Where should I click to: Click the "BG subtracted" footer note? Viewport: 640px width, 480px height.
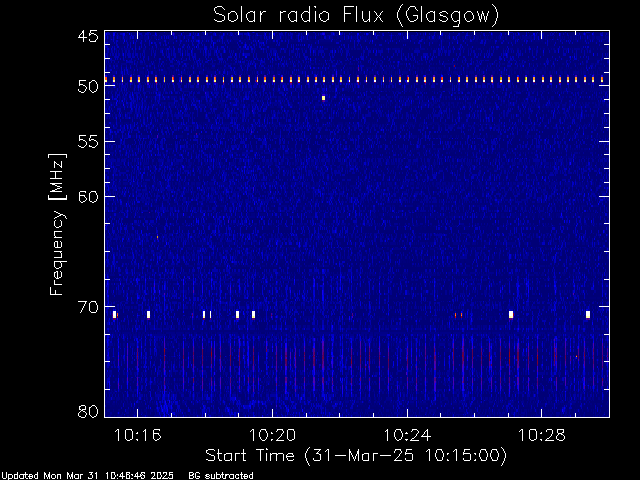click(x=221, y=476)
